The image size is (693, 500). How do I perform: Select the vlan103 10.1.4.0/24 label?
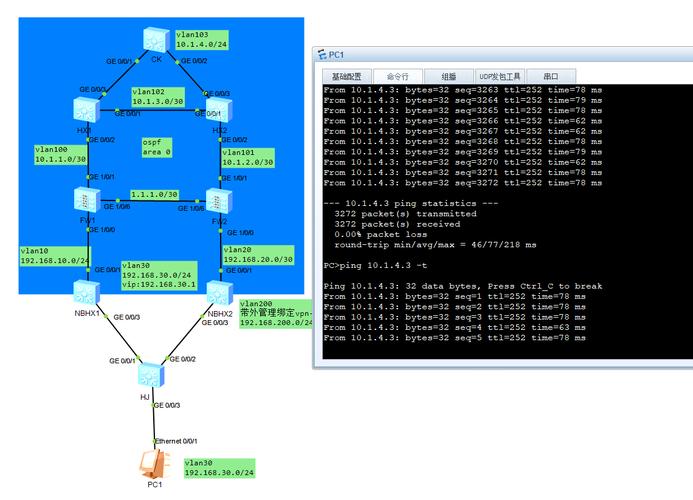click(201, 39)
